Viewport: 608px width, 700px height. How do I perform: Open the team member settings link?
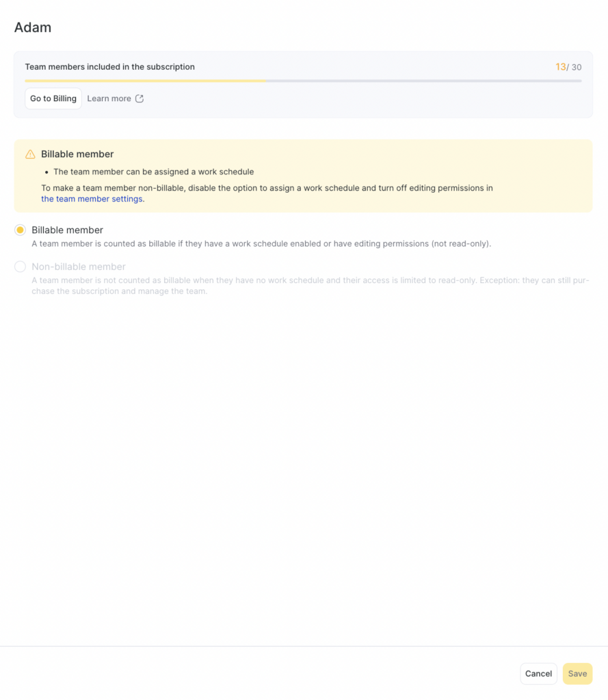click(x=92, y=199)
